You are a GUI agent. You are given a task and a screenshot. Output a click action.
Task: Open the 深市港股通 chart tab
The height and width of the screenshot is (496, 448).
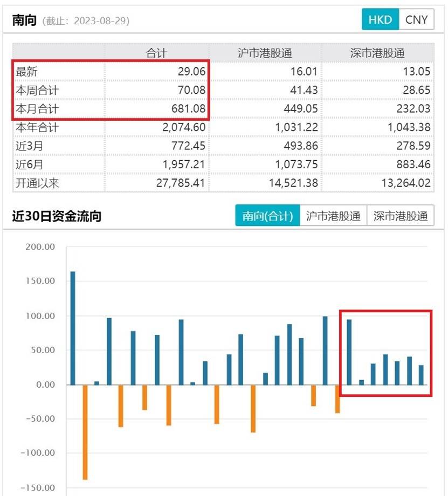pos(401,216)
